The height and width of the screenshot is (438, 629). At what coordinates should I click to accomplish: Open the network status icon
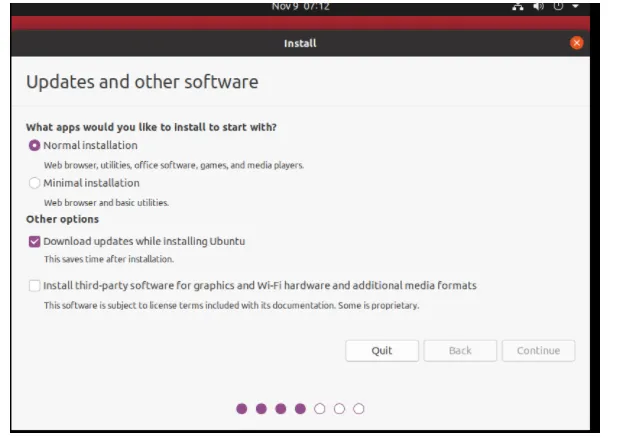tap(518, 6)
